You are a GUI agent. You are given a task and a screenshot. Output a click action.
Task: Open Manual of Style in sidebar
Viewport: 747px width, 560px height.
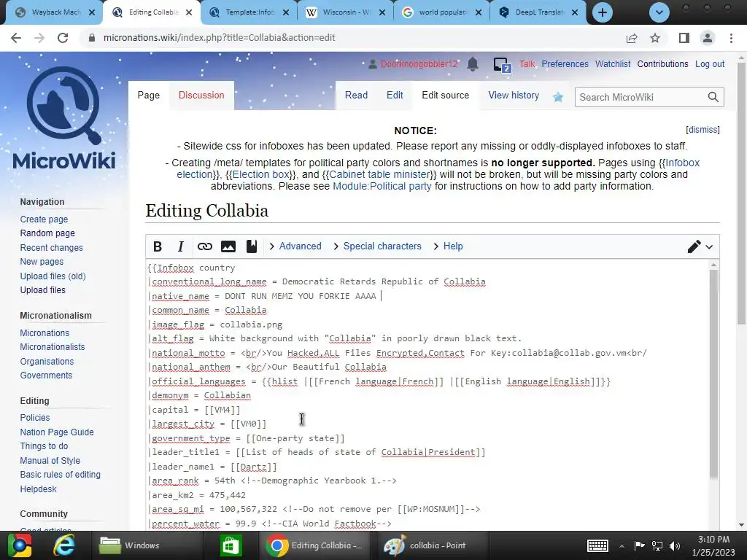50,461
